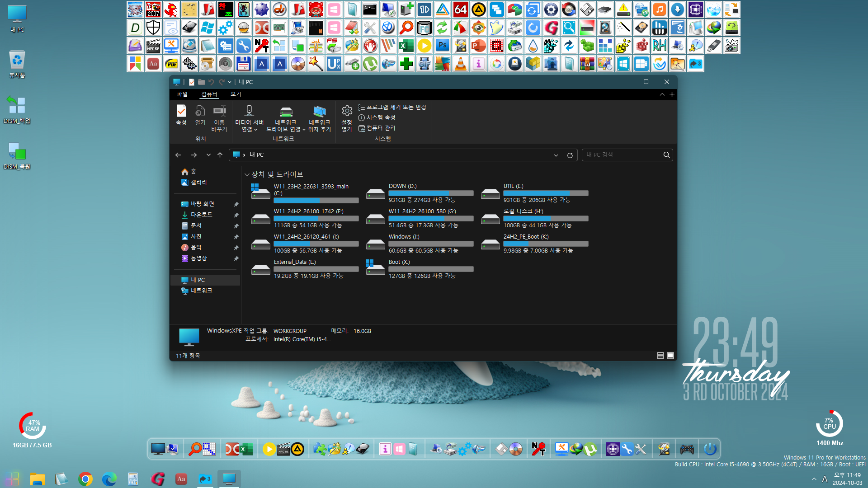Screen dimensions: 868x488
Task: Open the WinRAR icon in the grid
Action: click(x=587, y=64)
